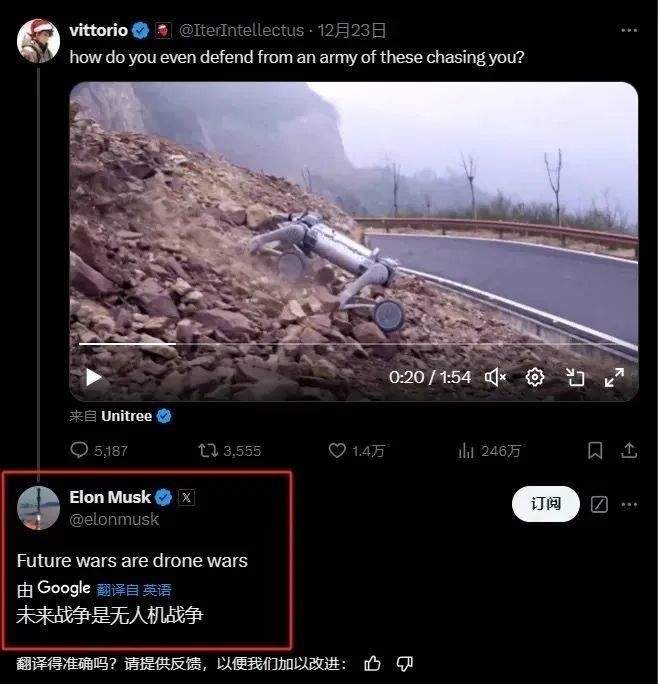
Task: Unmute the video sound
Action: (495, 377)
